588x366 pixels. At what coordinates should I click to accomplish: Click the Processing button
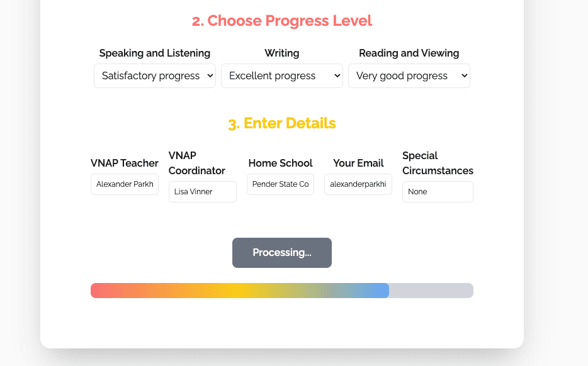[281, 252]
